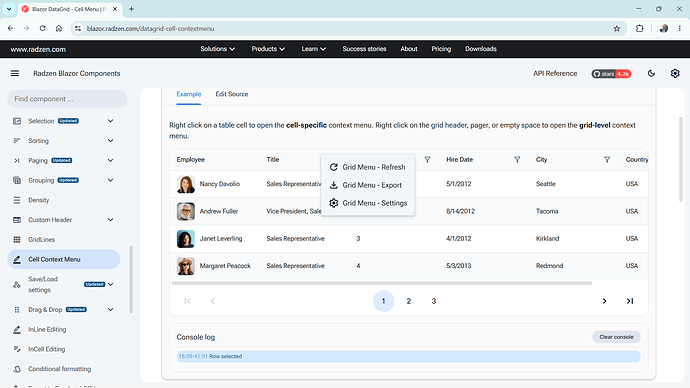Screen dimensions: 690x388
Task: Click the refresh icon in context menu
Action: click(334, 167)
